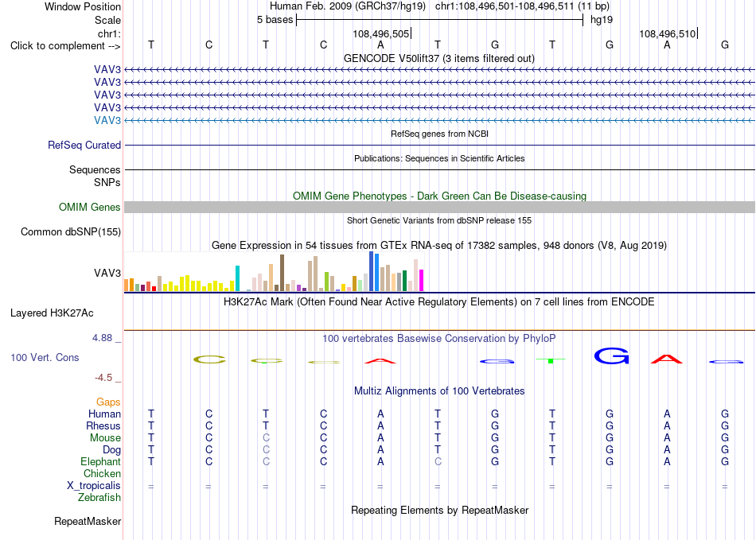The width and height of the screenshot is (756, 540).
Task: Click the dark green bar in GTEx chart
Action: point(404,281)
